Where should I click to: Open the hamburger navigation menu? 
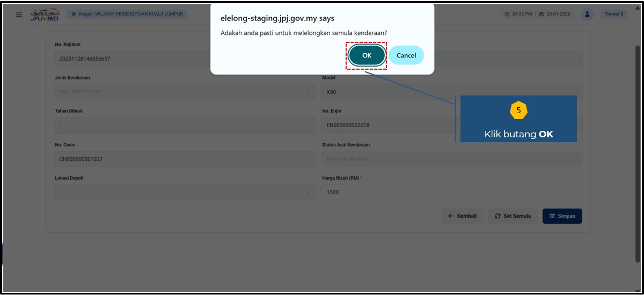coord(19,14)
